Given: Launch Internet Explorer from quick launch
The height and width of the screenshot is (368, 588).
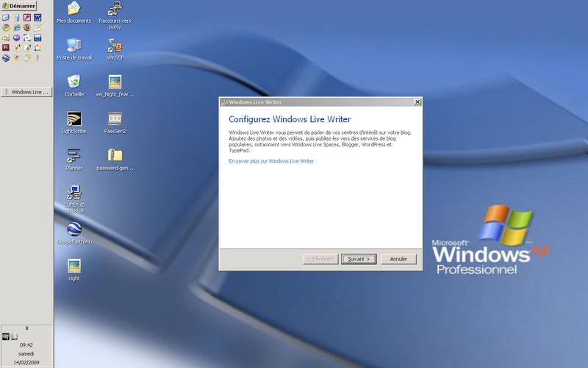Looking at the screenshot, I should [x=17, y=27].
